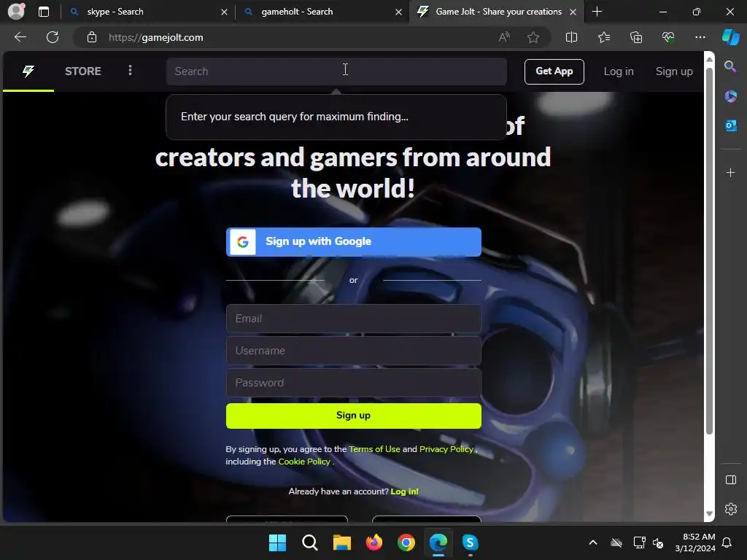Open the Log in link in header
The image size is (747, 560).
(619, 71)
